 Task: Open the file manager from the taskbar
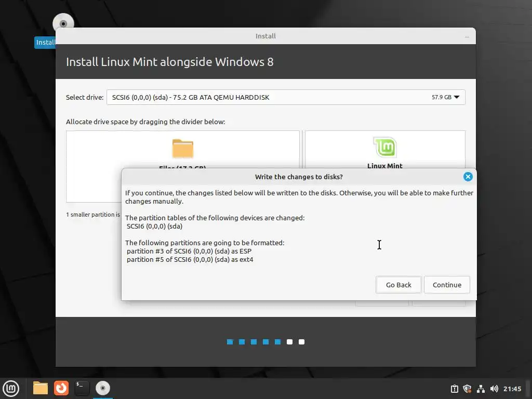tap(41, 388)
